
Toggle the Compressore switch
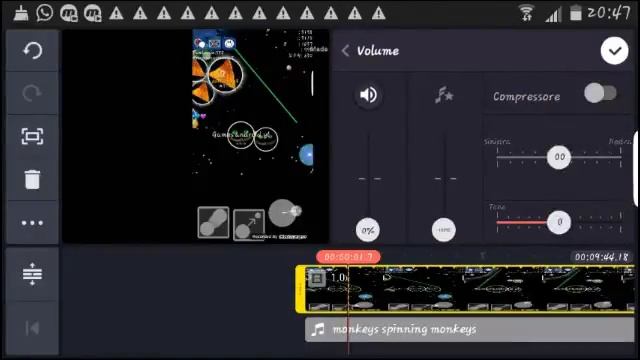600,93
